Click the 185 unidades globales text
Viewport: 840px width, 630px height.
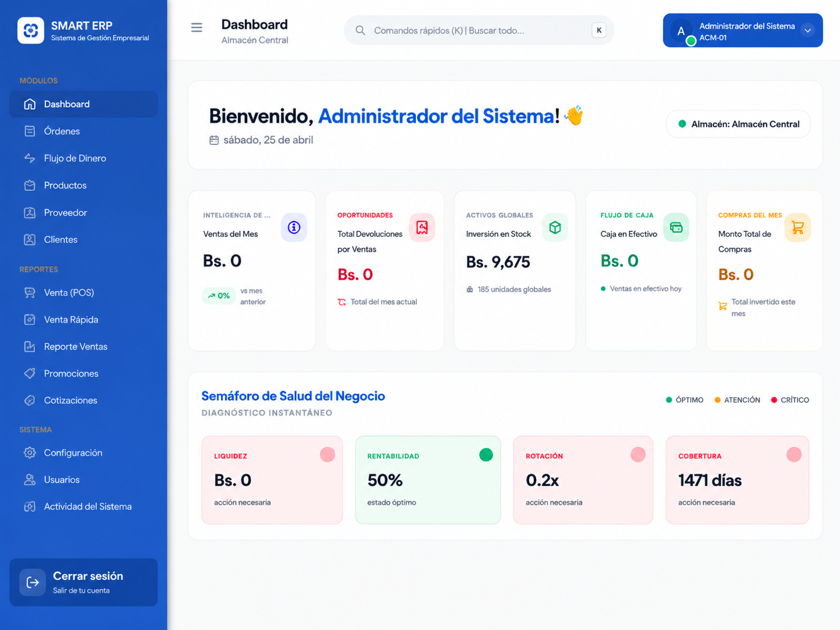click(515, 289)
